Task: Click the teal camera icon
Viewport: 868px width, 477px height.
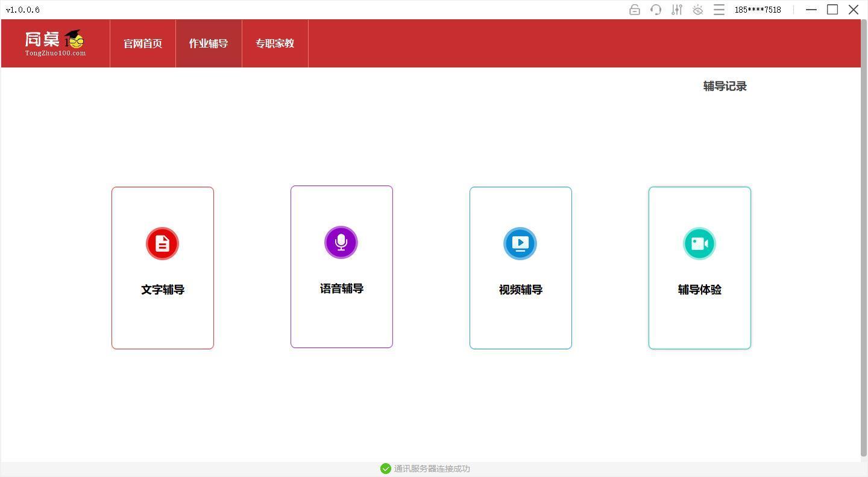Action: 699,243
